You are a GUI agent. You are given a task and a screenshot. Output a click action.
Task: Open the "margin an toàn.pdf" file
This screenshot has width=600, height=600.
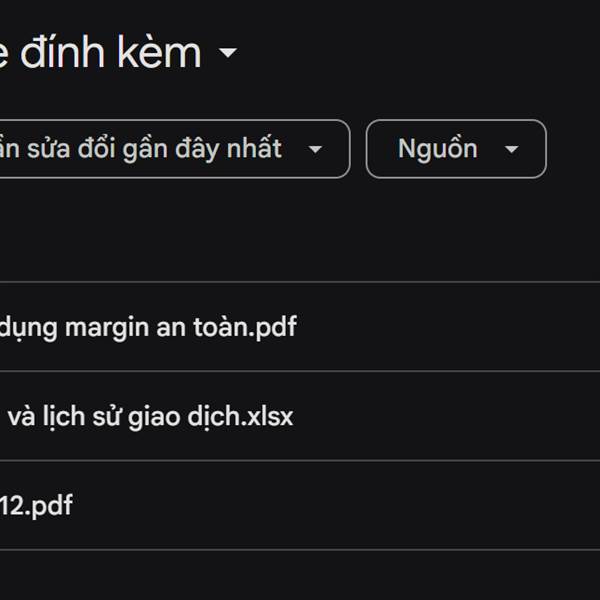coord(148,326)
